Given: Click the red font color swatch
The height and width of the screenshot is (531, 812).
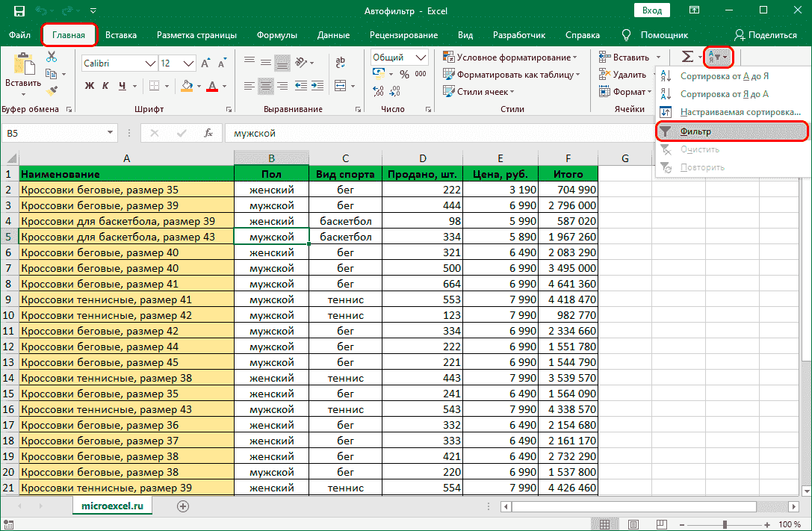Looking at the screenshot, I should pyautogui.click(x=212, y=86).
